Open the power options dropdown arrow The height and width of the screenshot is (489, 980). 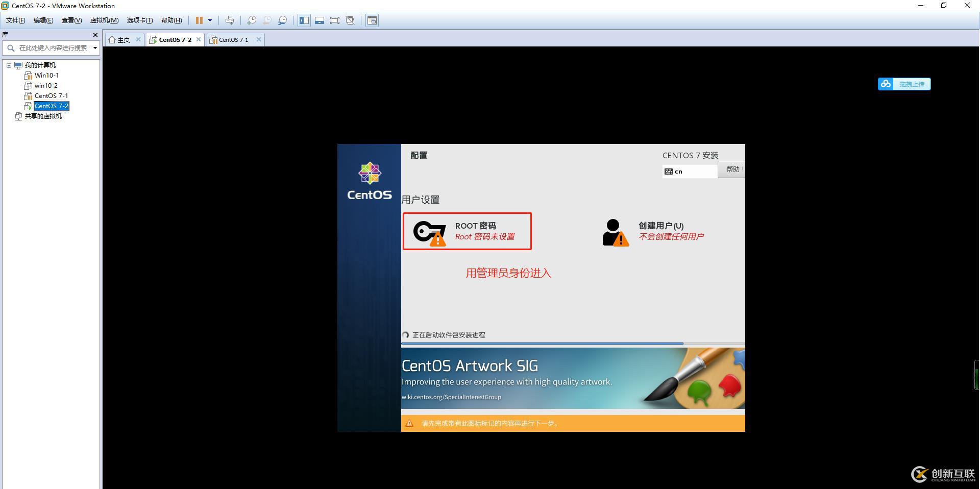click(x=210, y=20)
